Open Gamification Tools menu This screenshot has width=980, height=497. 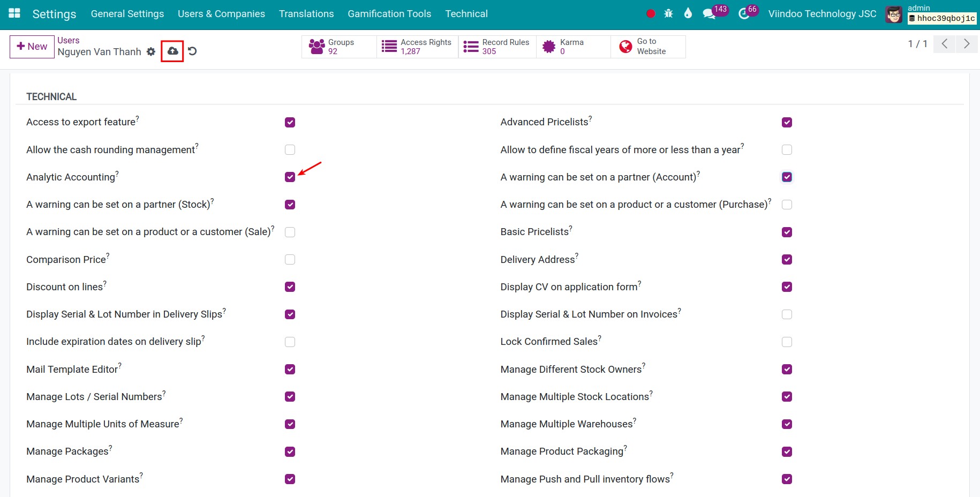click(x=389, y=14)
